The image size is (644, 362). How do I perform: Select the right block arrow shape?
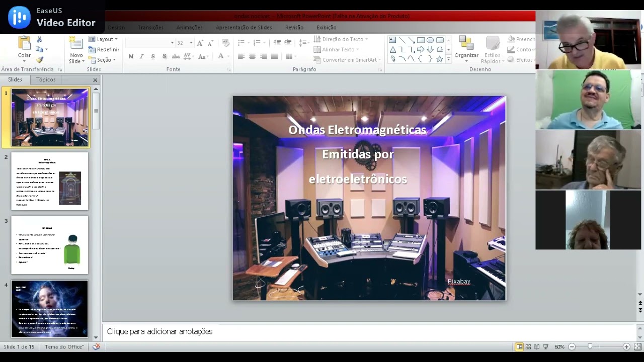coord(421,50)
